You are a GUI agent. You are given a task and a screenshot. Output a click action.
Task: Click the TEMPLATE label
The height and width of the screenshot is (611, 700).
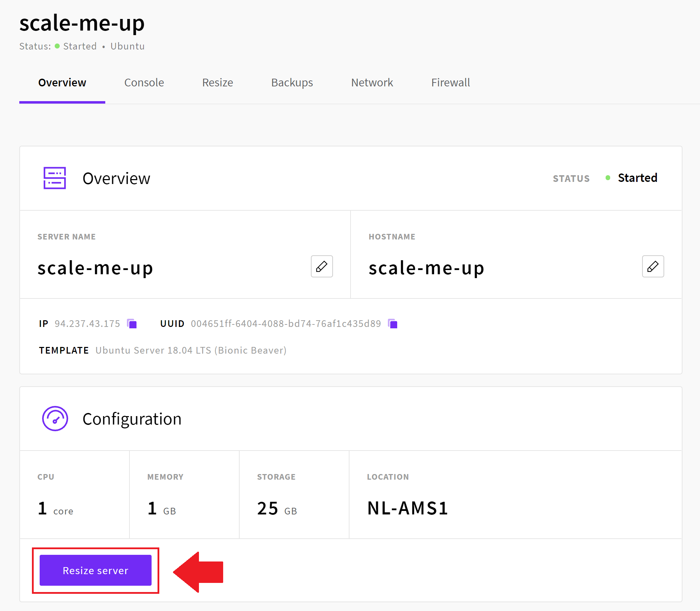click(x=64, y=350)
